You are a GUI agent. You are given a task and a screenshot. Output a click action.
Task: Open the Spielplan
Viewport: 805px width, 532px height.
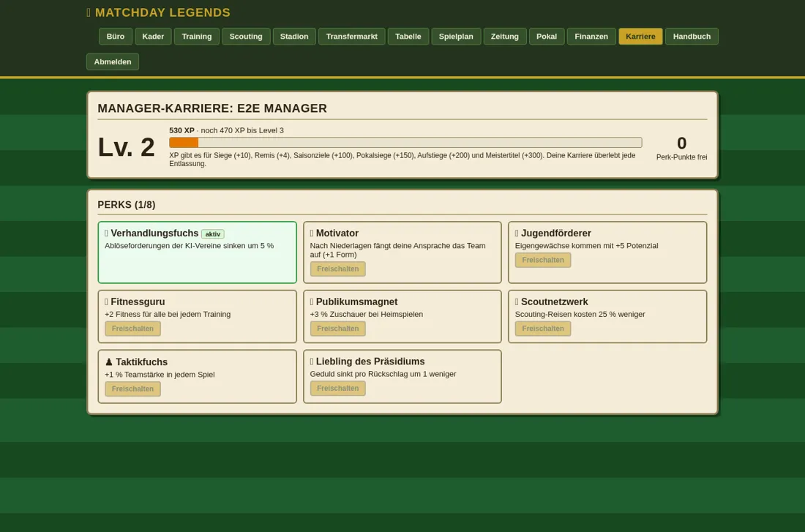456,37
